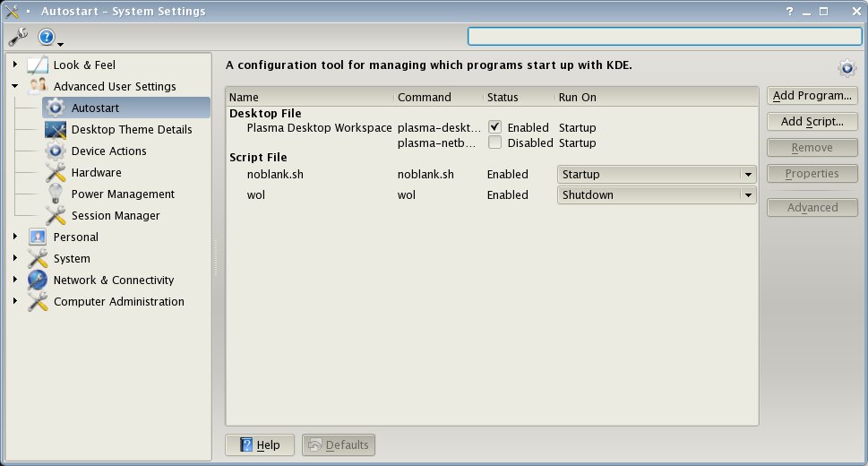This screenshot has height=466, width=868.
Task: Expand the Look & Feel category
Action: [x=15, y=65]
